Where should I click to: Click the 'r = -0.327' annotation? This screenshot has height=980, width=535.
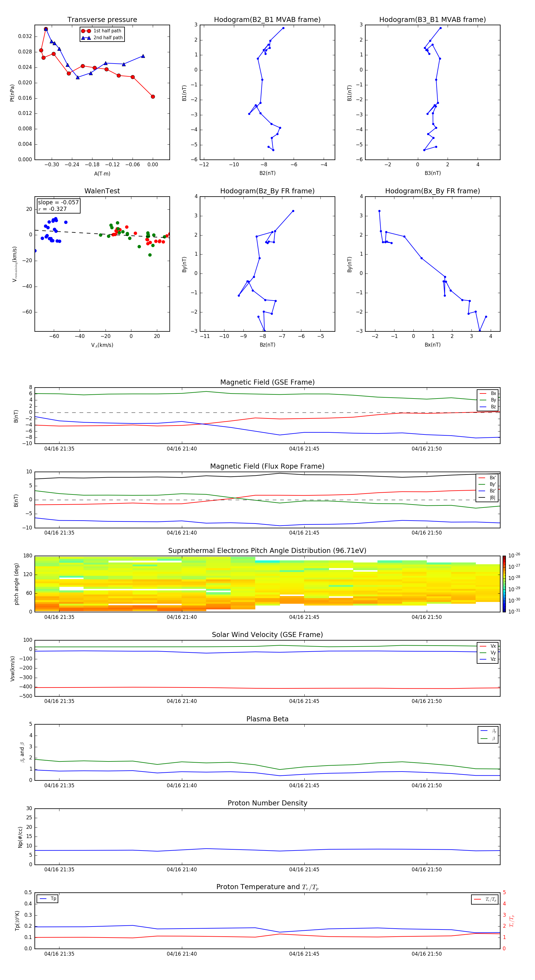52,209
